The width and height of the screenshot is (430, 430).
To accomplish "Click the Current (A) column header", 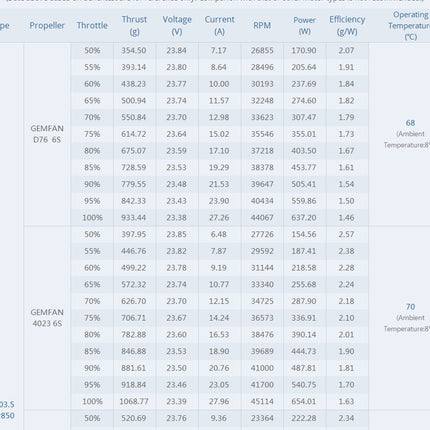I will point(219,26).
